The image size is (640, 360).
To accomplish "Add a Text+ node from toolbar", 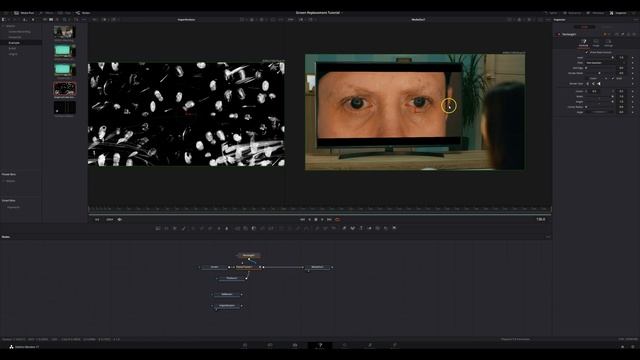I will click(x=175, y=228).
